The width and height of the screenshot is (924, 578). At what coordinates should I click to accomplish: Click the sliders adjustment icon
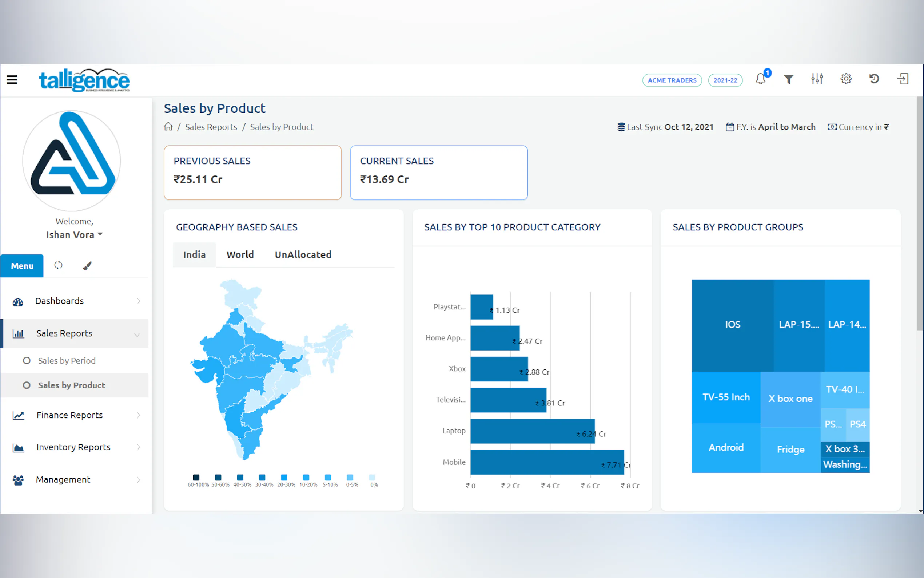(817, 79)
